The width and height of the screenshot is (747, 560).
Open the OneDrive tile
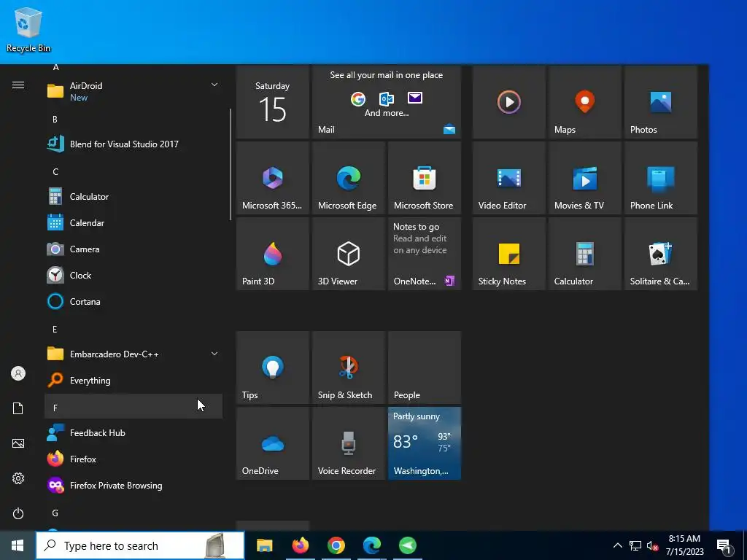pyautogui.click(x=273, y=443)
